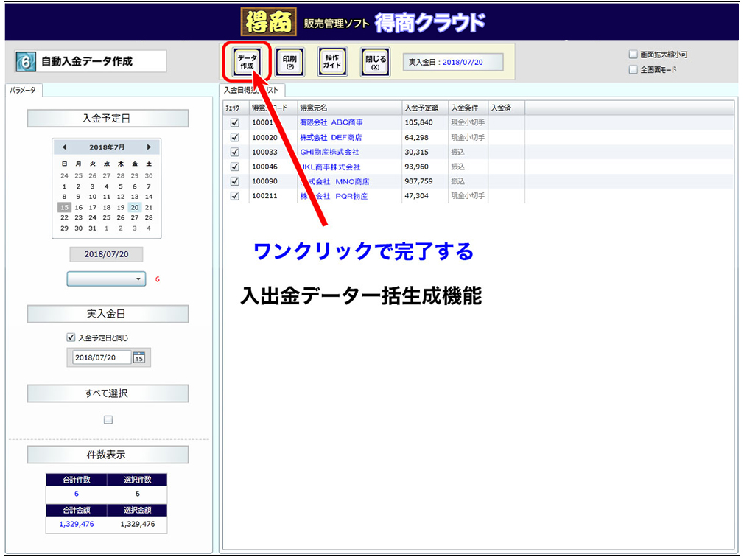Select July 31 in the calendar
Screen dimensions: 744x560
tap(93, 228)
